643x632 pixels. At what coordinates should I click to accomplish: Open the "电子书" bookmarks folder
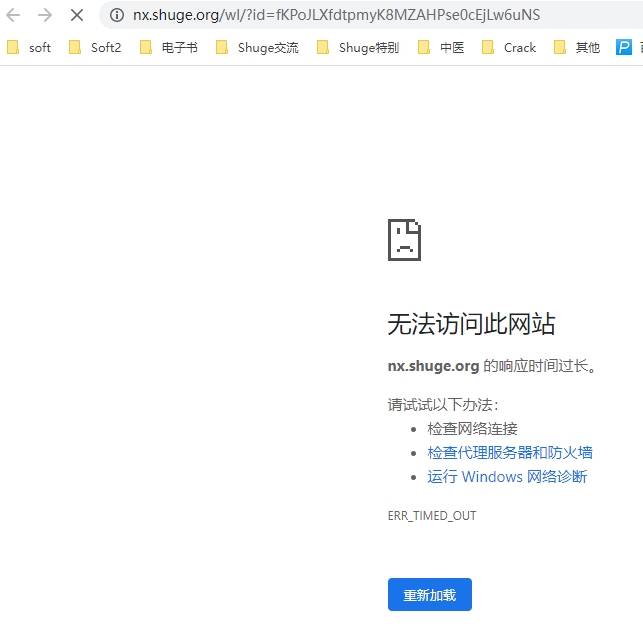point(169,47)
